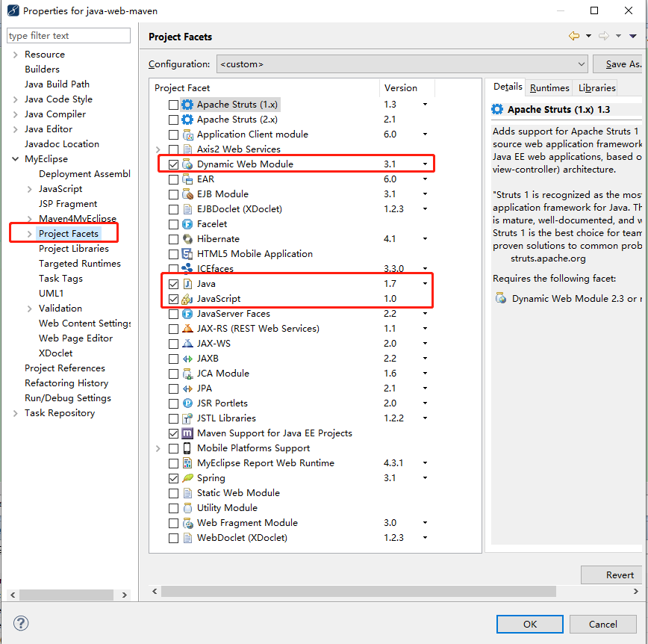
Task: Uncheck the JavaScript facet checkbox
Action: coord(173,299)
